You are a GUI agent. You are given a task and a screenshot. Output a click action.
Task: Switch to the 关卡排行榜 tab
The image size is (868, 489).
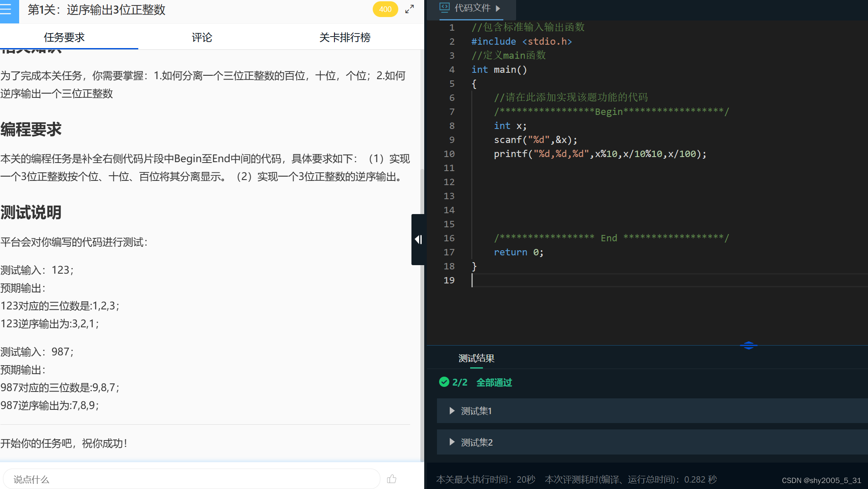(345, 37)
